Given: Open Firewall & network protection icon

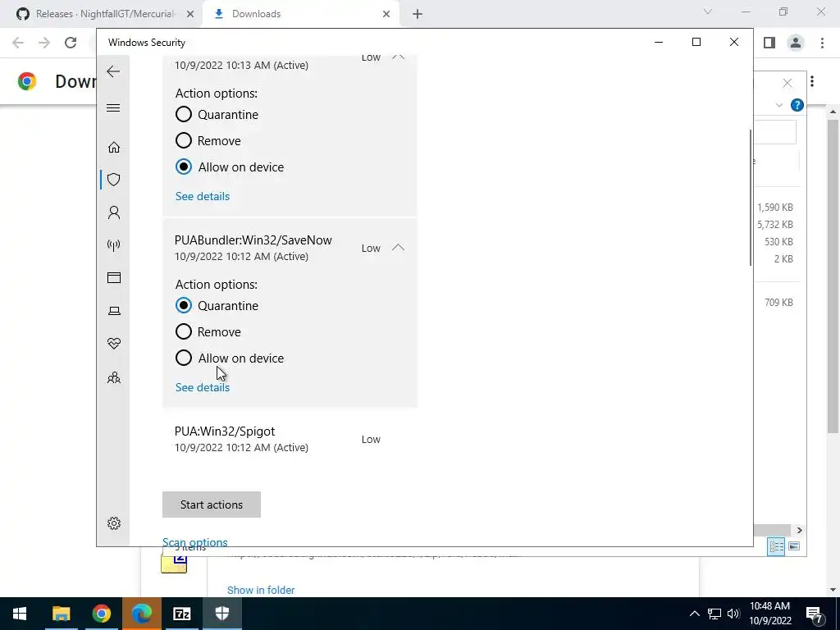Looking at the screenshot, I should 113,245.
